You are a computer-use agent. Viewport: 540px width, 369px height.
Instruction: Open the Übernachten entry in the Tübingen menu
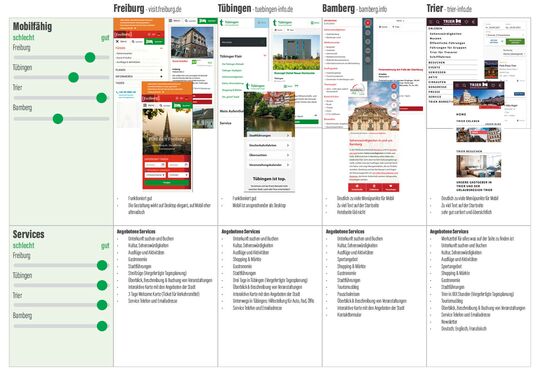tap(269, 155)
